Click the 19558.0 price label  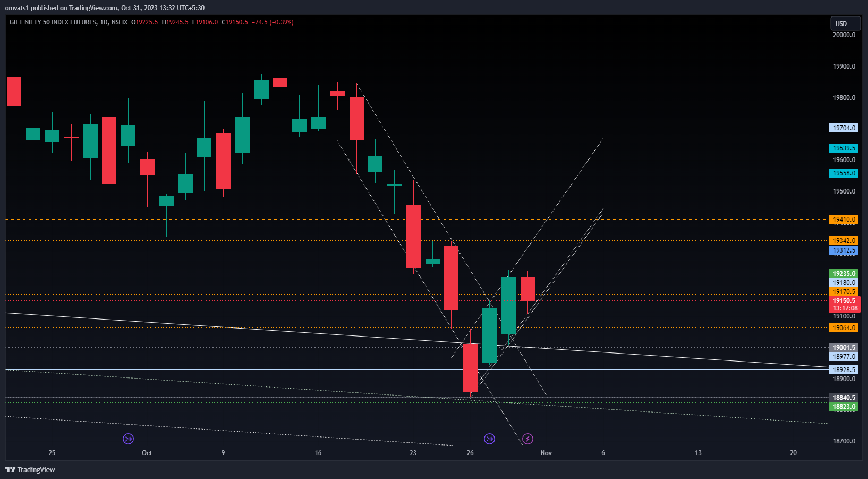pos(844,173)
